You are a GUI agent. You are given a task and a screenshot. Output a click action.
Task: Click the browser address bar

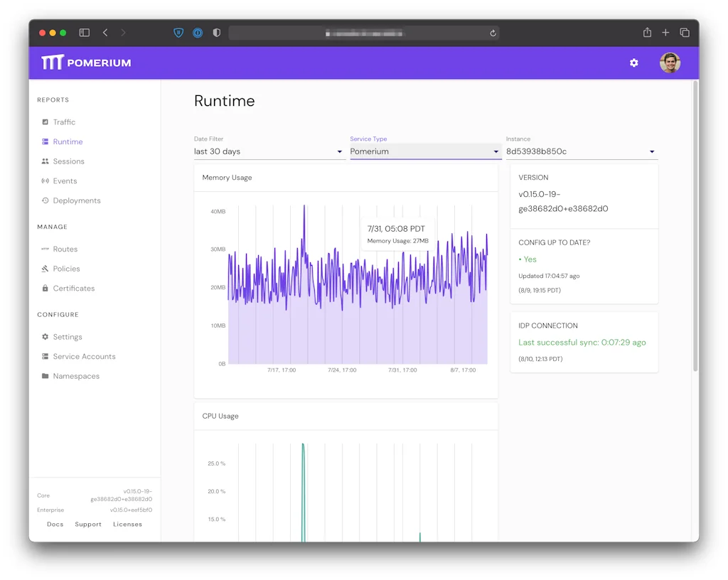[363, 33]
